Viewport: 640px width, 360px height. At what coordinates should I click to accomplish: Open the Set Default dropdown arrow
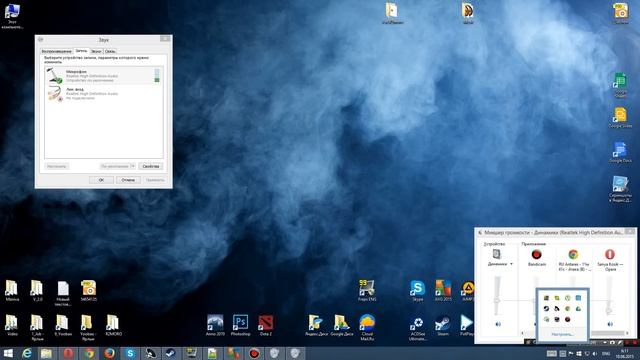point(132,167)
